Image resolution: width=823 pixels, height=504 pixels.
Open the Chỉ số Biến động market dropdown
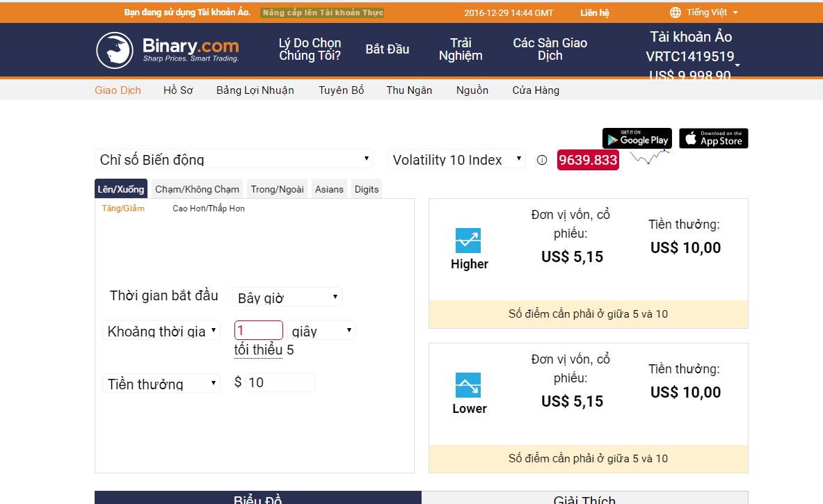(x=234, y=159)
